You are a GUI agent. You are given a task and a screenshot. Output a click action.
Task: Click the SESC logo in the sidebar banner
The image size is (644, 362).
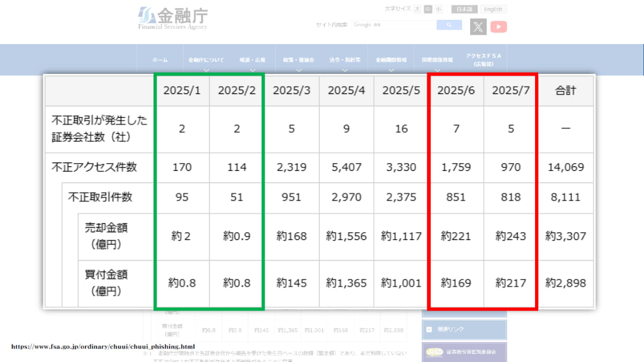click(435, 352)
